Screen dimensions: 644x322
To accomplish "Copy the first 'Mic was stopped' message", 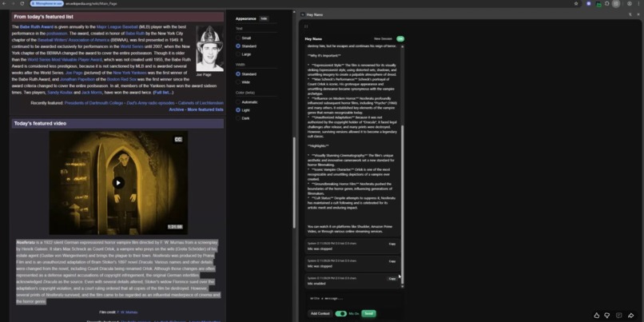I will [392, 244].
